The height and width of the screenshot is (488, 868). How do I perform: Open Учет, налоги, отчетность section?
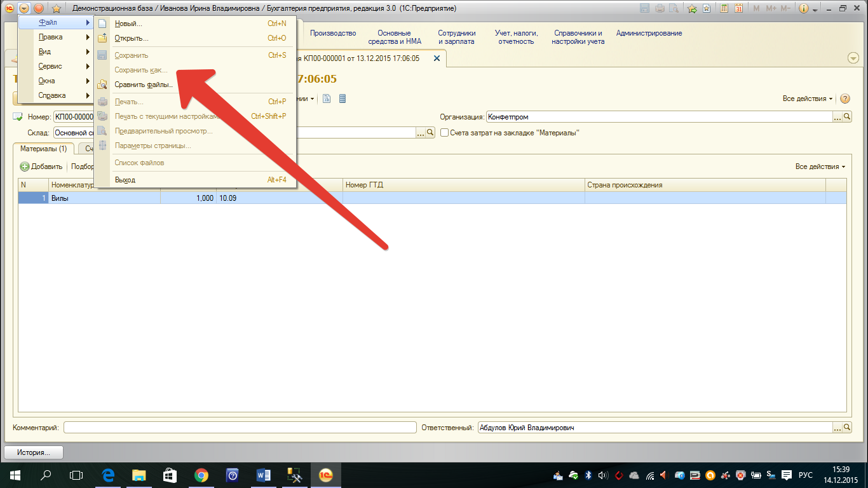[516, 37]
